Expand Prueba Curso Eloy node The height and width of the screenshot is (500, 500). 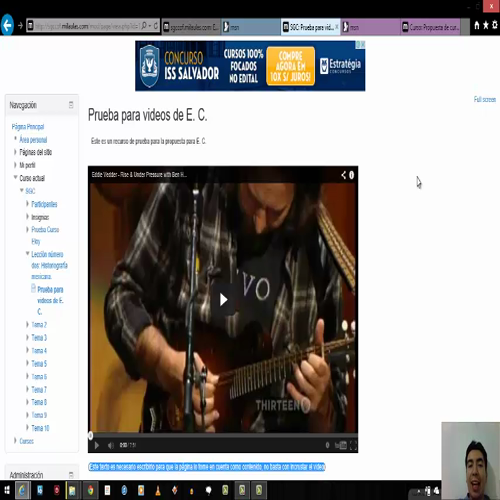click(x=28, y=229)
